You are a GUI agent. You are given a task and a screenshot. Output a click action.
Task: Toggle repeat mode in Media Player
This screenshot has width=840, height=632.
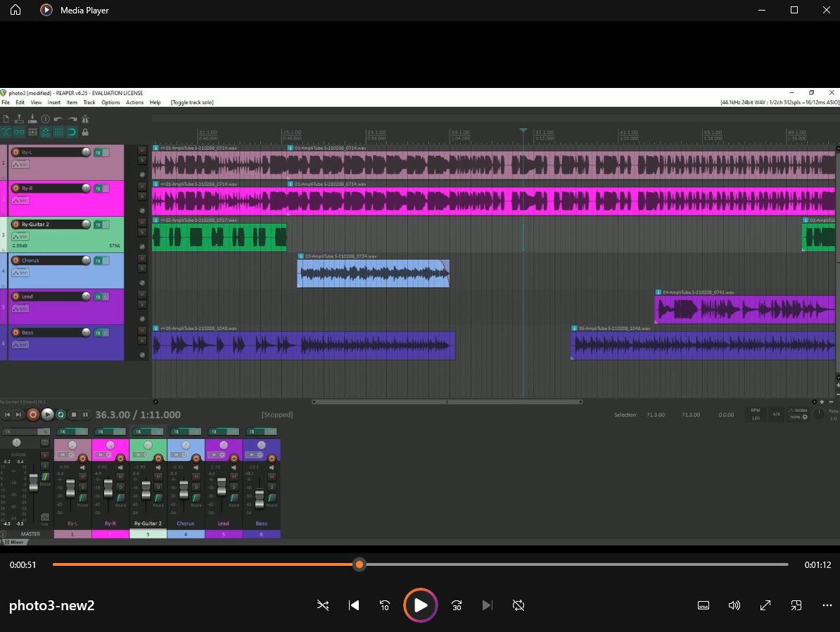pos(518,605)
